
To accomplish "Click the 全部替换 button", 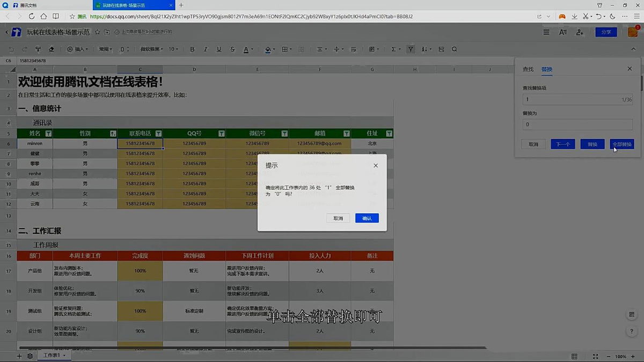I will coord(622,144).
